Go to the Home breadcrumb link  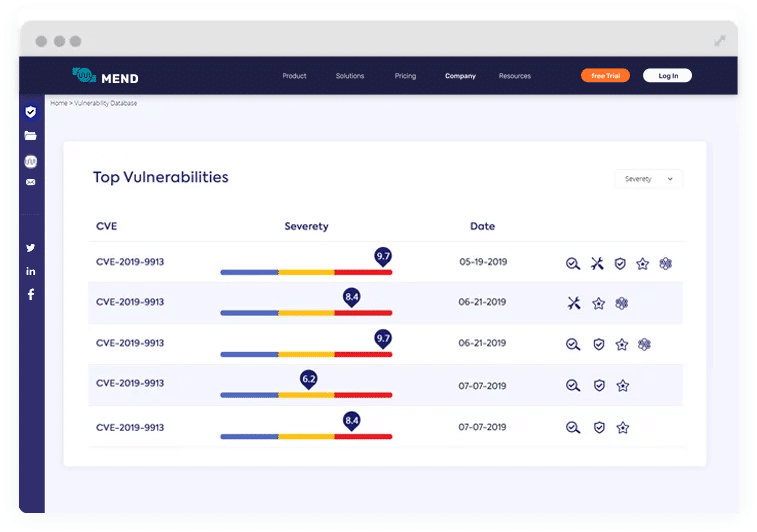point(59,103)
